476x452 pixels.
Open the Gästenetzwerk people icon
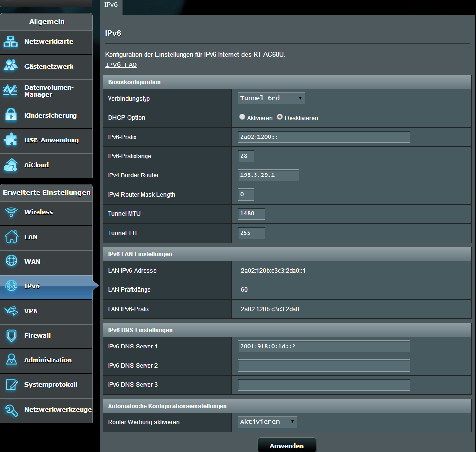(11, 66)
